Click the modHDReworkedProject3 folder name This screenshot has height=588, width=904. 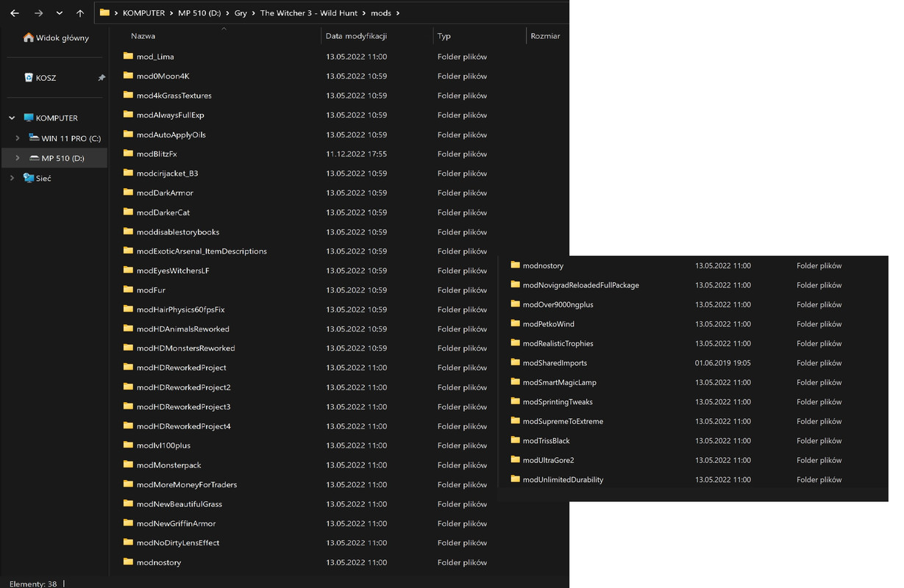(x=183, y=407)
